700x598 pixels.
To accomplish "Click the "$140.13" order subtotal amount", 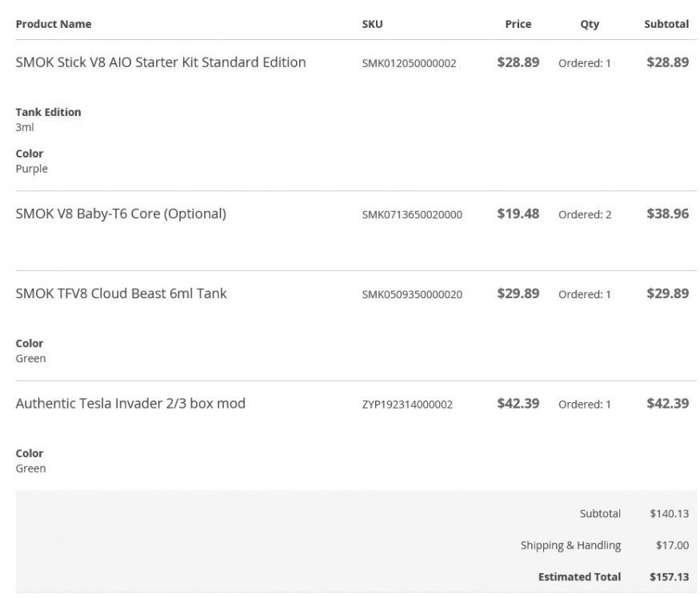I will [669, 513].
